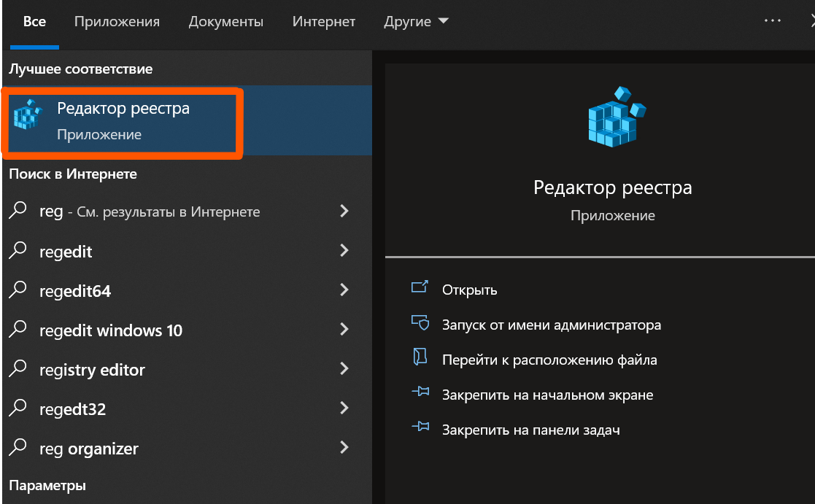Click the Open action icon
Image resolution: width=815 pixels, height=504 pixels.
[x=420, y=288]
